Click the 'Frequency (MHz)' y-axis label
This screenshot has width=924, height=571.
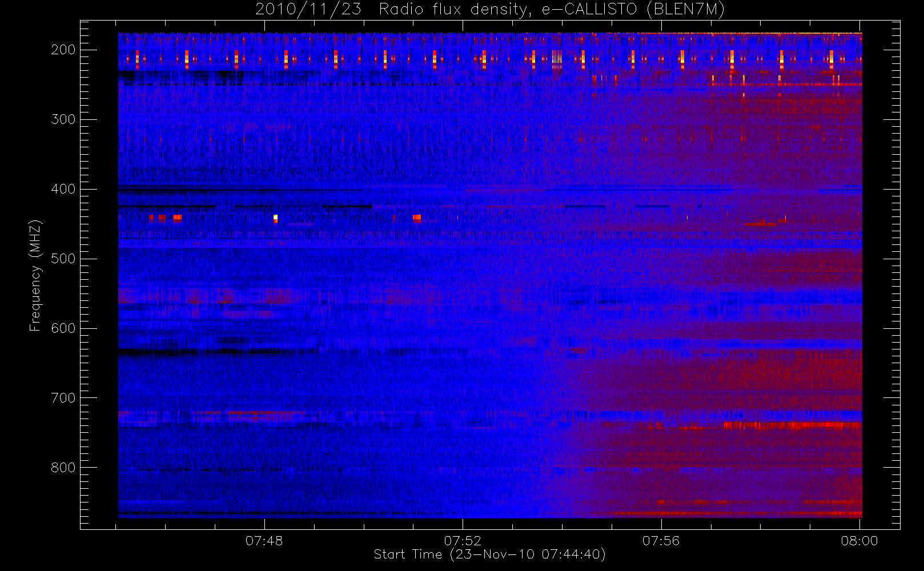[x=35, y=275]
